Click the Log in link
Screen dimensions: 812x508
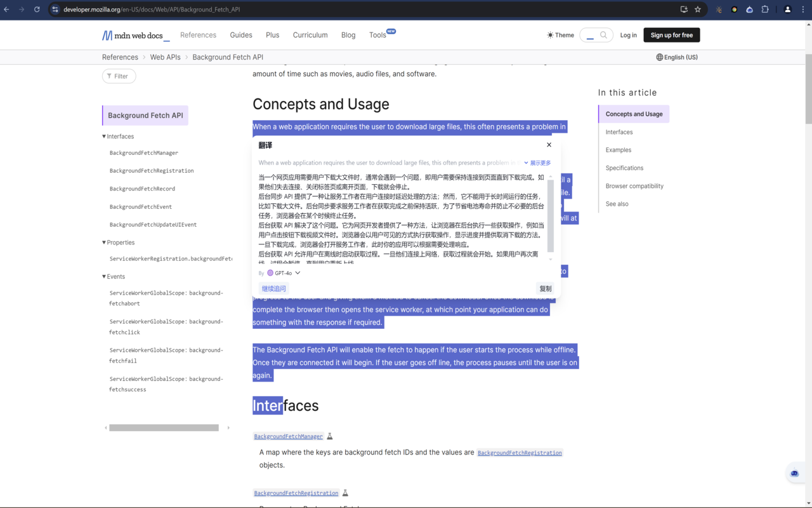[629, 35]
